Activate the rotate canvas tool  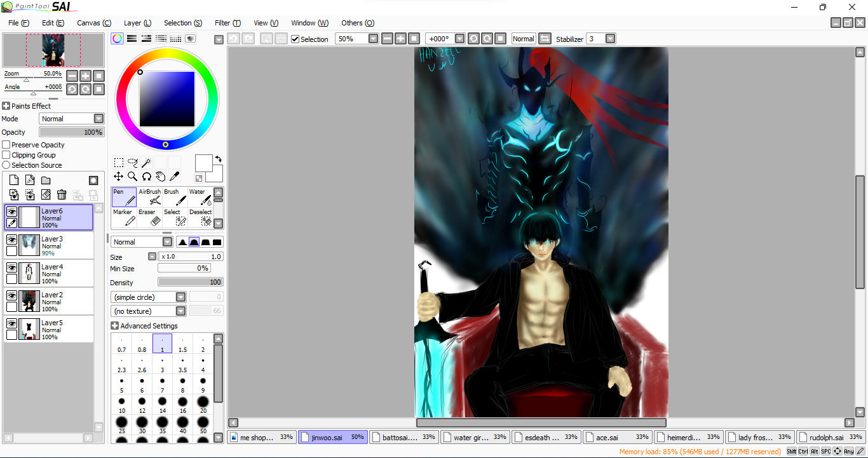(147, 177)
